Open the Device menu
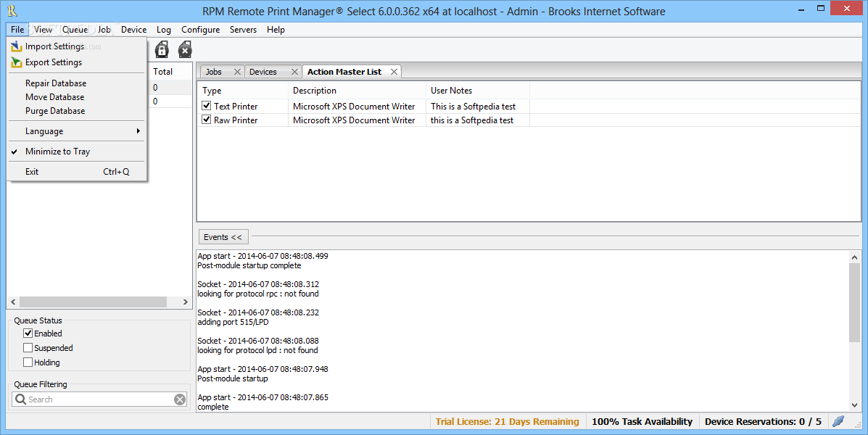 pos(134,30)
